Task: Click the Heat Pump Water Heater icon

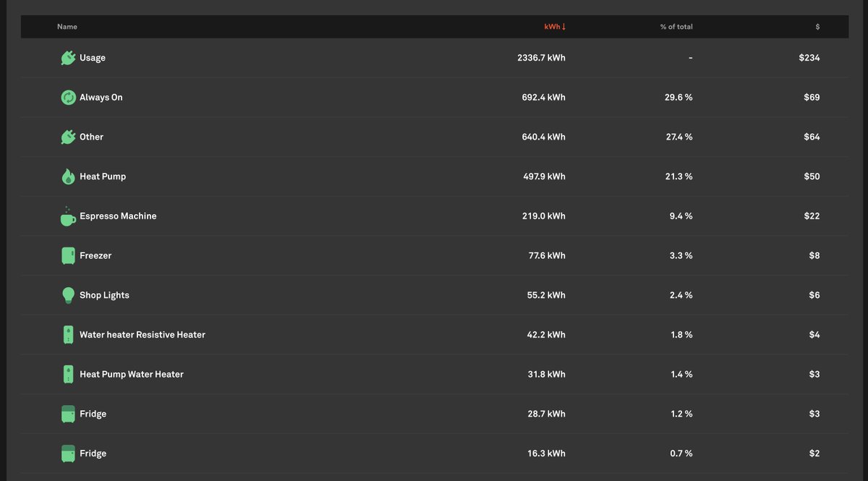Action: pyautogui.click(x=68, y=374)
